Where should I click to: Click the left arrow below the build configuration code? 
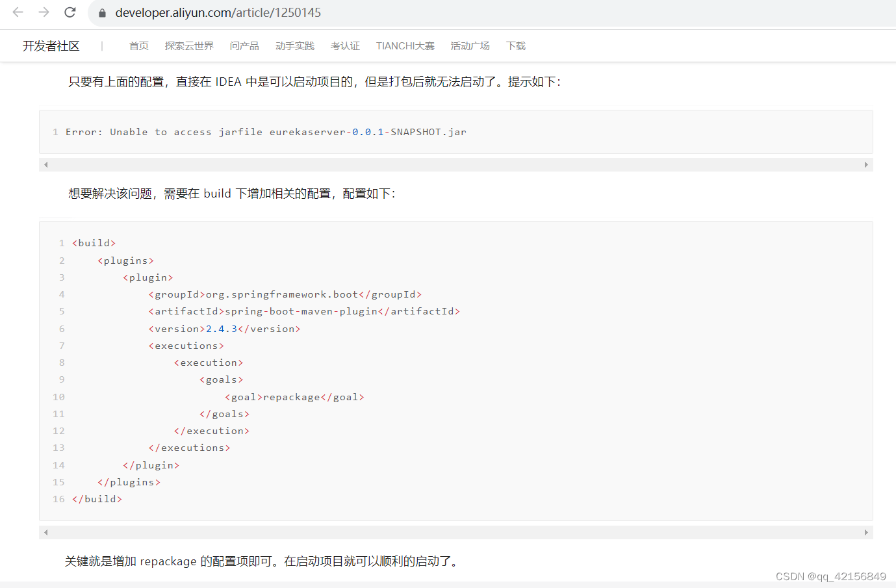pos(45,532)
